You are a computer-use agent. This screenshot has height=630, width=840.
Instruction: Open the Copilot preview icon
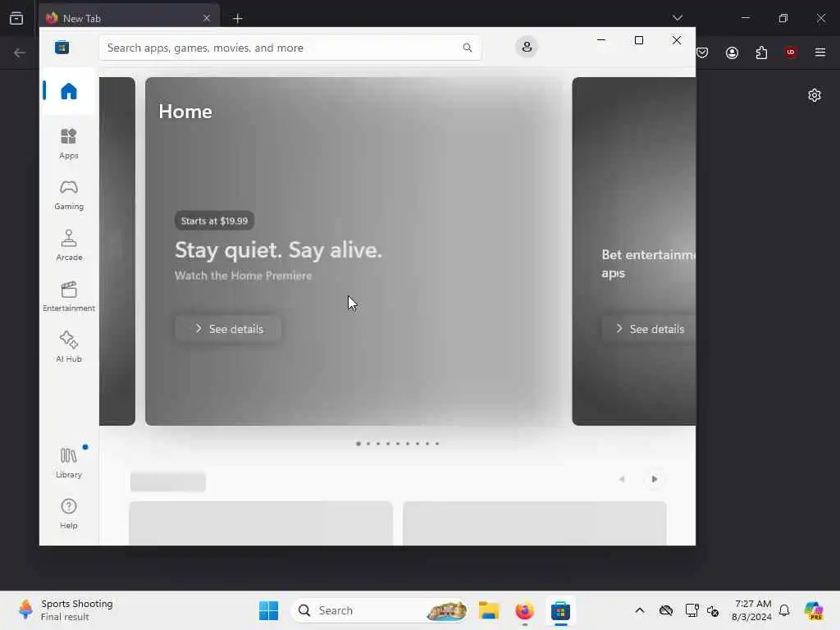coord(814,610)
